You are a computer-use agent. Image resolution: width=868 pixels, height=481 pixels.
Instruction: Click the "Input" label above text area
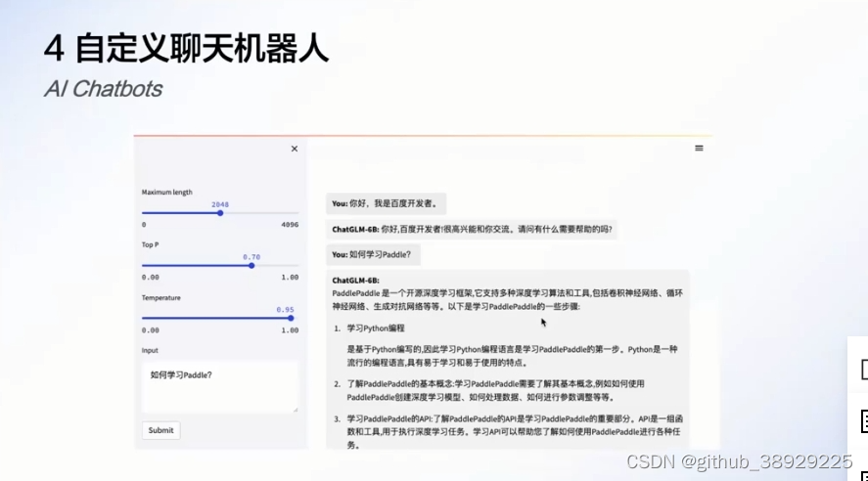[x=150, y=350]
